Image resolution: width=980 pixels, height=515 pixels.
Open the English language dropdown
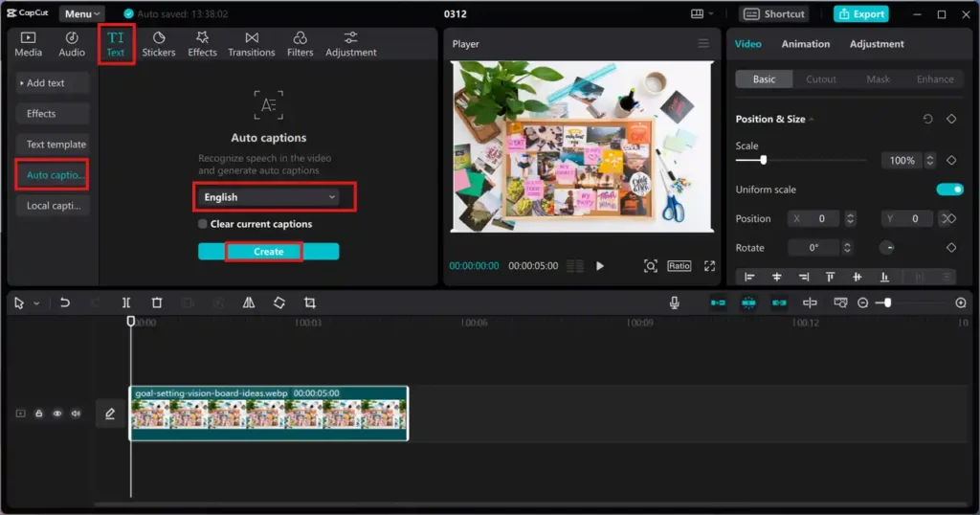tap(270, 197)
